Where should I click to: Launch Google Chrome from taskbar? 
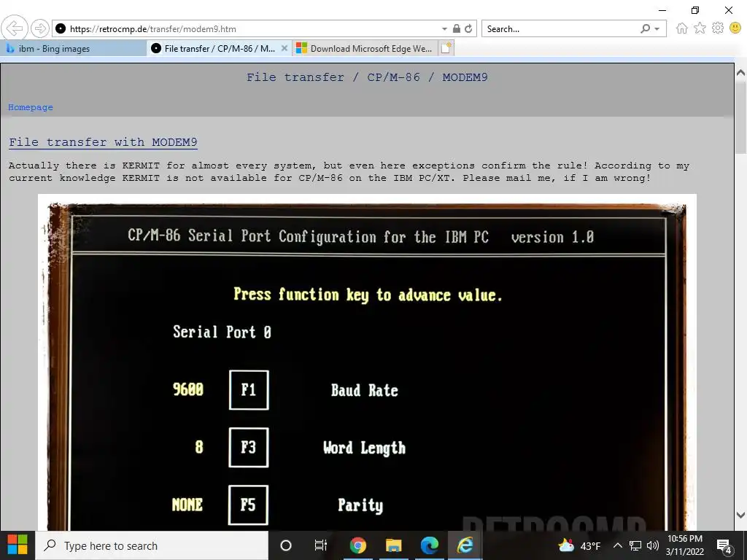(357, 545)
